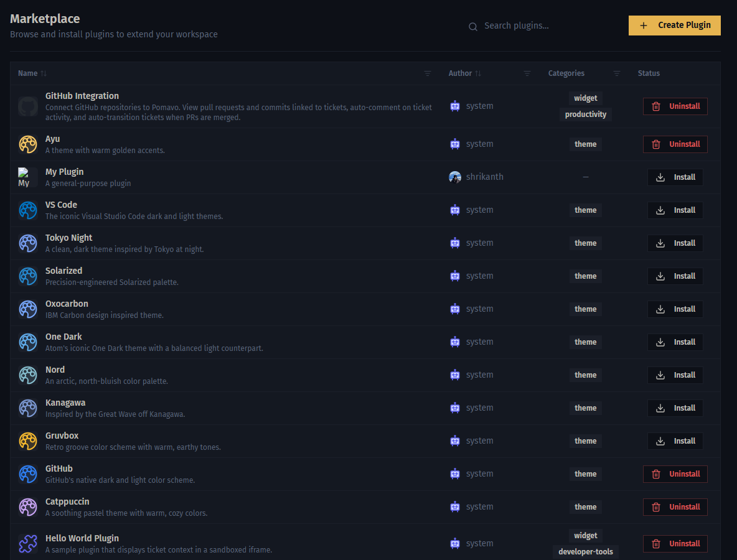Click the Ayu theme palette icon

[x=28, y=144]
